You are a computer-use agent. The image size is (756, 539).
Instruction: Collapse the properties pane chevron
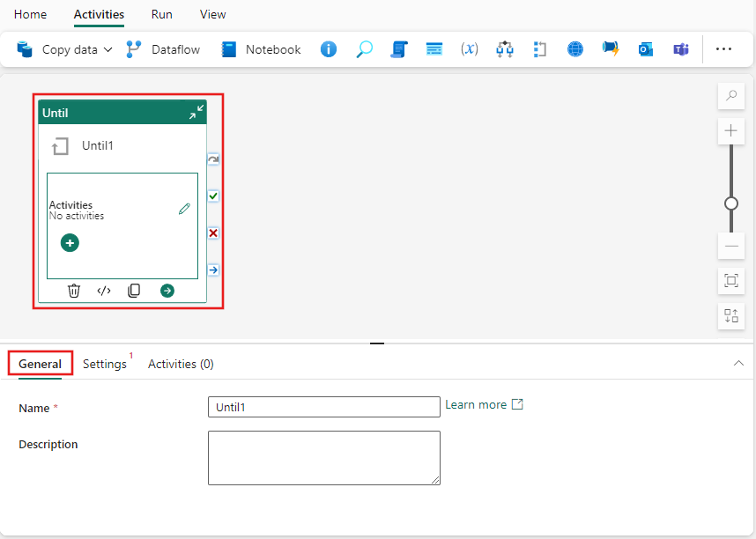(738, 363)
